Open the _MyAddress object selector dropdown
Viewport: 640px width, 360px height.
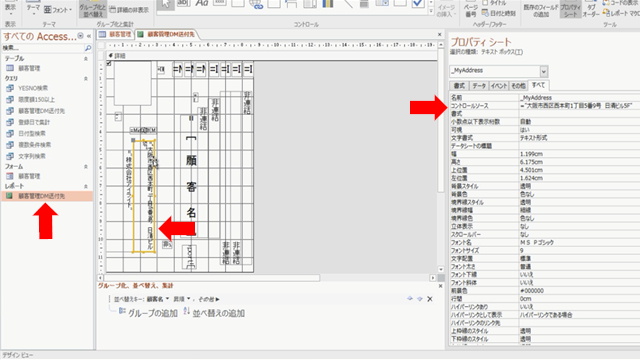point(544,71)
